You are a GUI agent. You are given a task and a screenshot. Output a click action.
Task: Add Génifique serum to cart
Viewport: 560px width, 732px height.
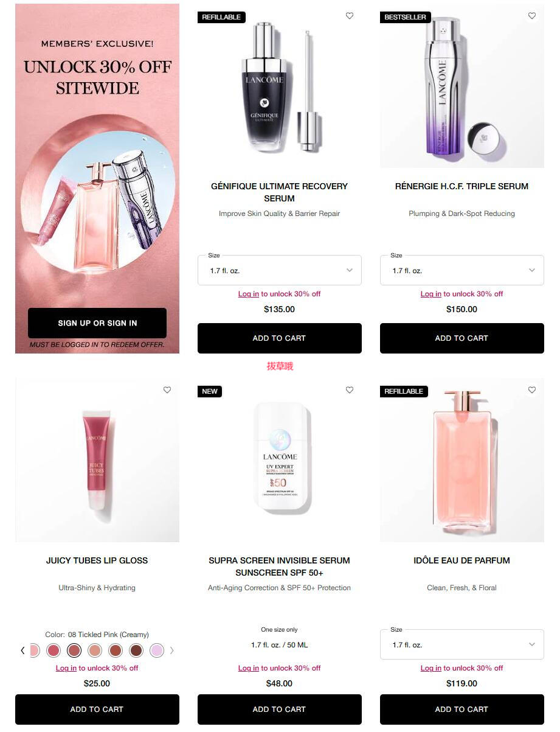click(x=280, y=338)
